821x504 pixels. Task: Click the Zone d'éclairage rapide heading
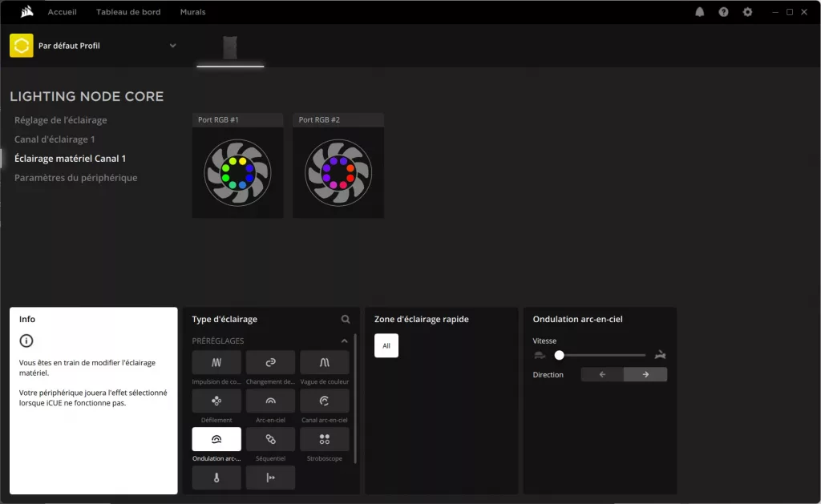pos(422,319)
